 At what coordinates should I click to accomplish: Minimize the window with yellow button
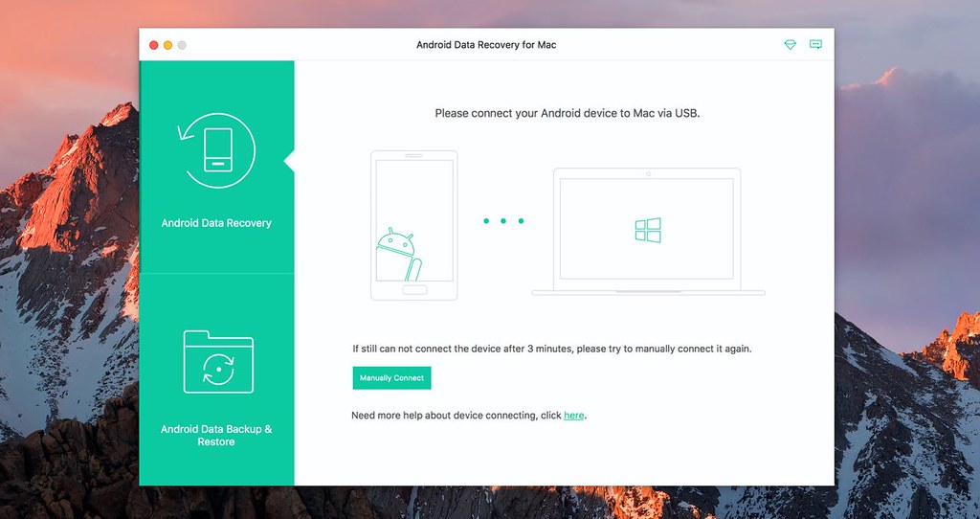167,45
